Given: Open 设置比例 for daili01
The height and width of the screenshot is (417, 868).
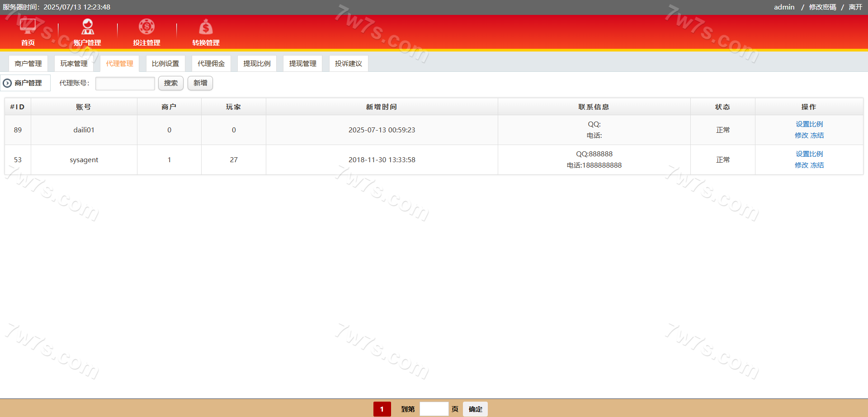Looking at the screenshot, I should click(809, 124).
